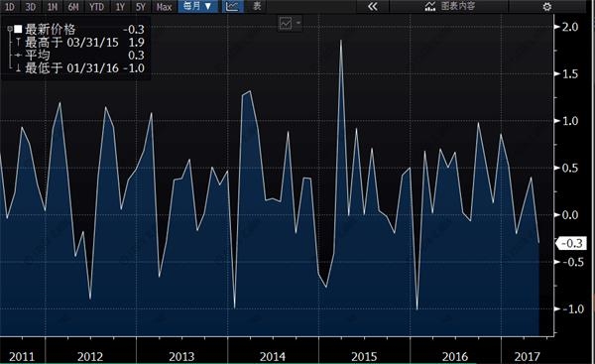Click the 2017 x-axis label
The height and width of the screenshot is (364, 595).
click(x=528, y=357)
